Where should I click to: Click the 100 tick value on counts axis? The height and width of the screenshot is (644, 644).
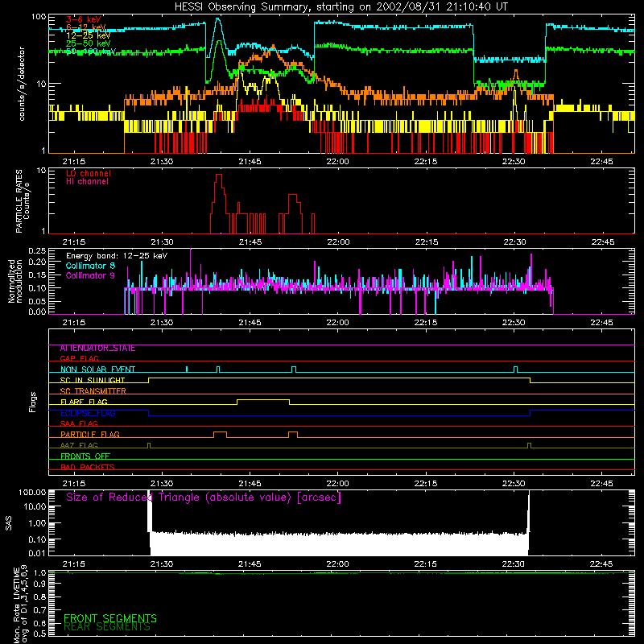[38, 17]
